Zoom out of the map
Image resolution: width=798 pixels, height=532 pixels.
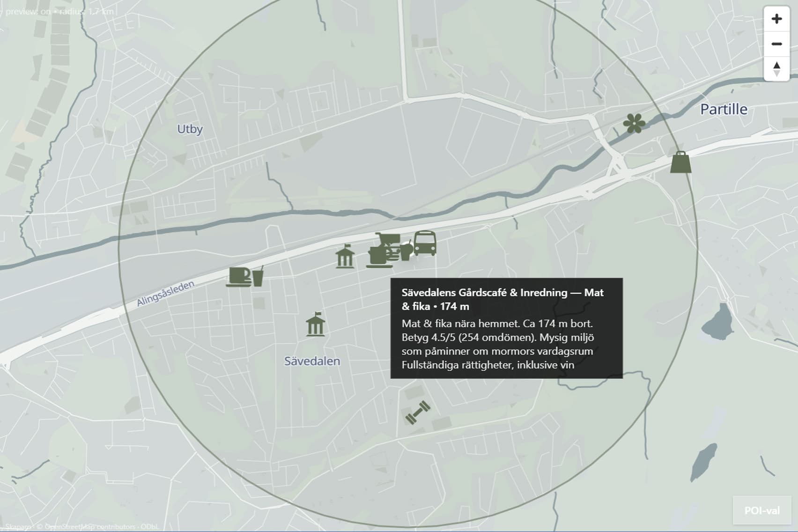776,44
